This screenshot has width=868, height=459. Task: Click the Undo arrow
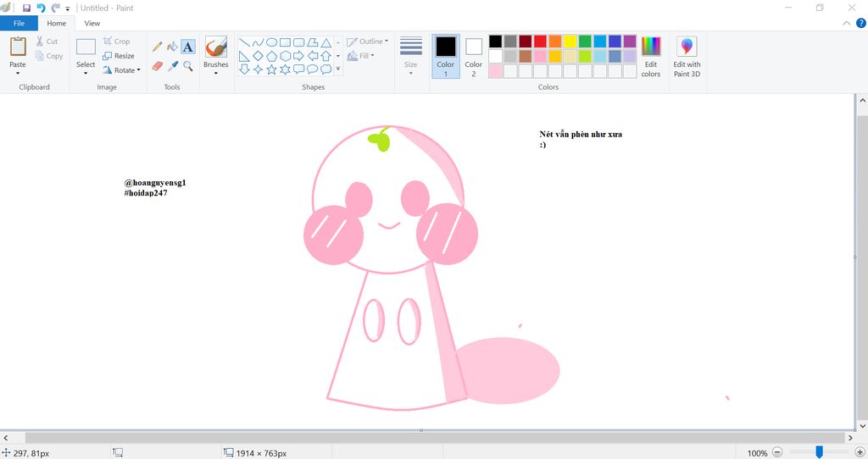click(41, 8)
